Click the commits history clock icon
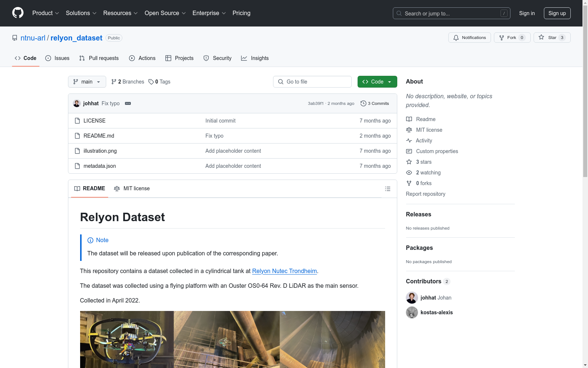 (363, 103)
